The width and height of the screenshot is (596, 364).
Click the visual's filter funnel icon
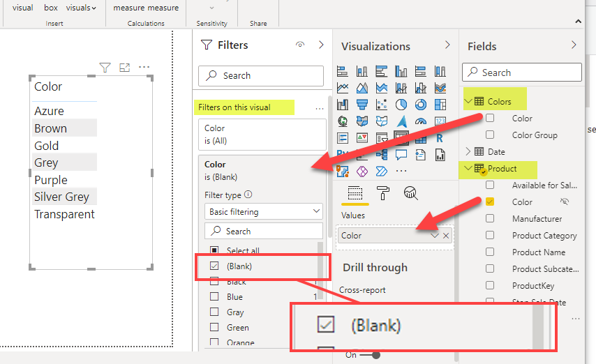pos(105,68)
